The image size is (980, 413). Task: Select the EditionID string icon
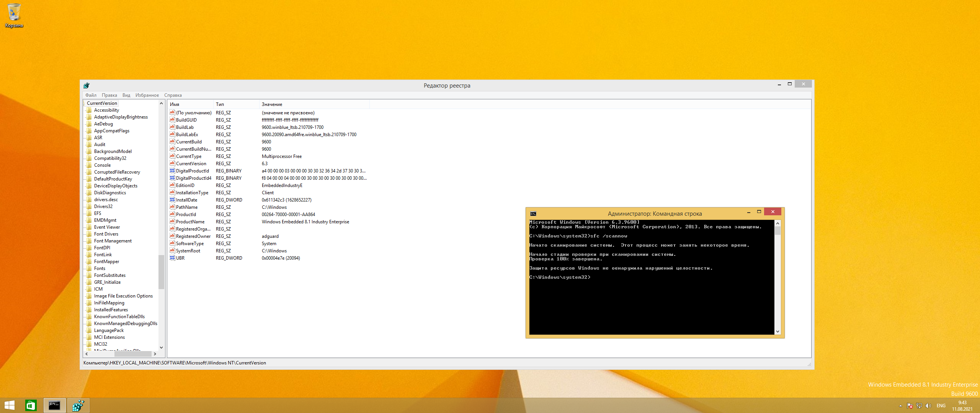[x=172, y=185]
